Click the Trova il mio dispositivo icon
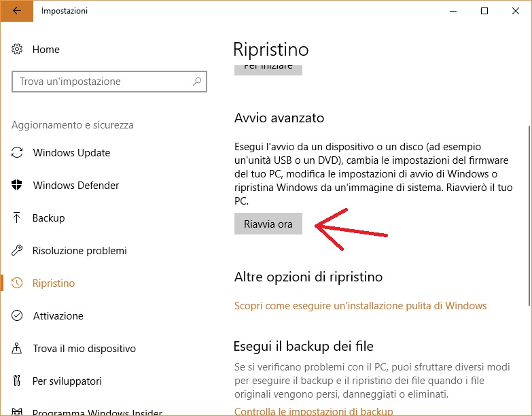 coord(16,348)
